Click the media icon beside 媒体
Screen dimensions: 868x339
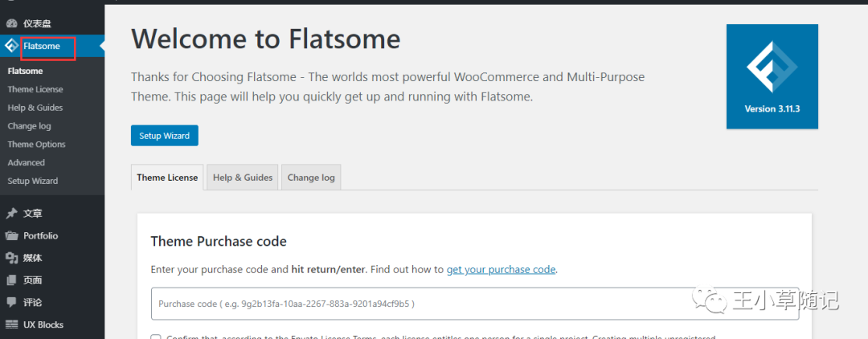pyautogui.click(x=11, y=258)
